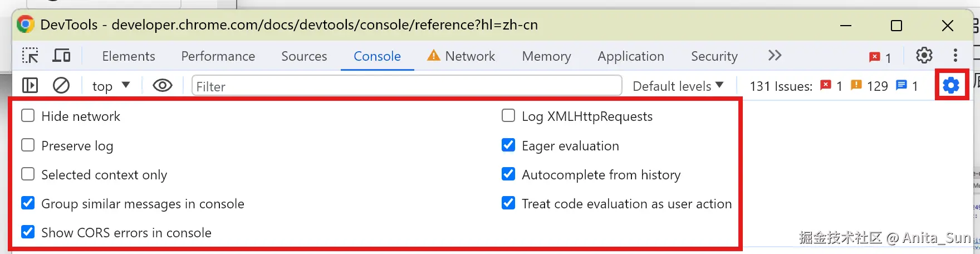Show more tabs with the chevron
The height and width of the screenshot is (254, 980).
(775, 55)
